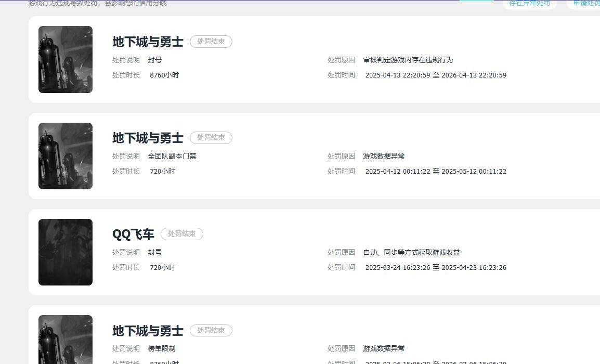
Task: Click the 处罚时长 label on the QQ飞车 card
Action: tap(126, 268)
